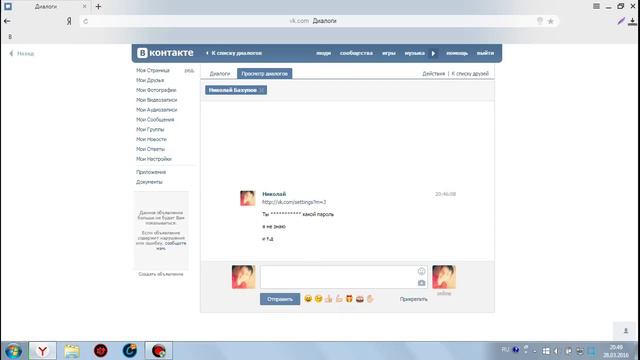The image size is (640, 360).
Task: Switch to the Диалоги tab
Action: pos(220,73)
